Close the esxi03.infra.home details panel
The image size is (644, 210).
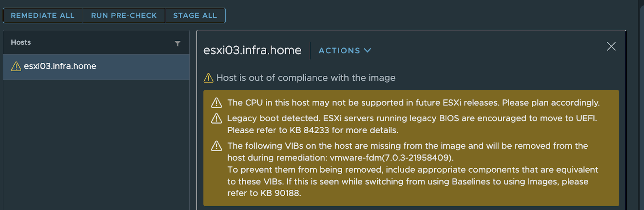point(611,46)
